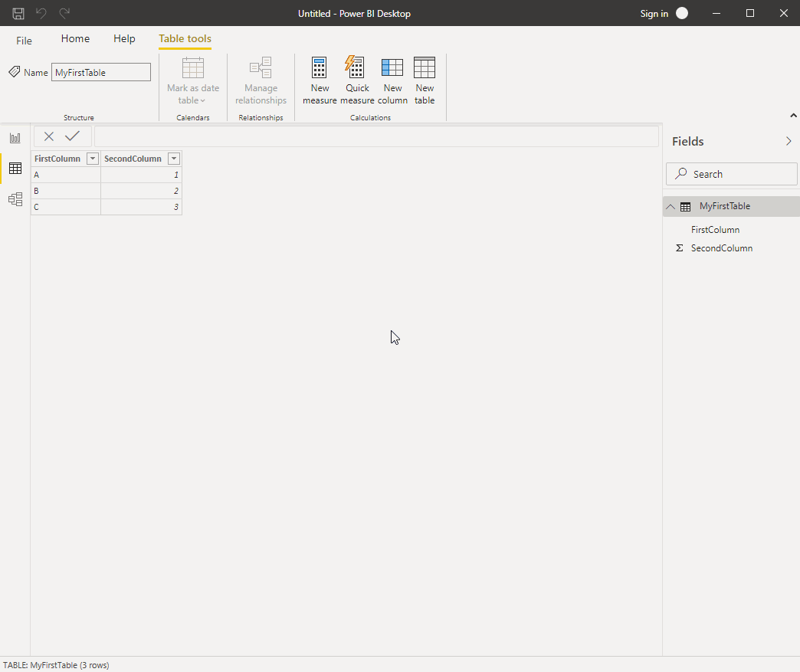Click the New measure calculator icon
Viewport: 800px width, 672px height.
[320, 67]
